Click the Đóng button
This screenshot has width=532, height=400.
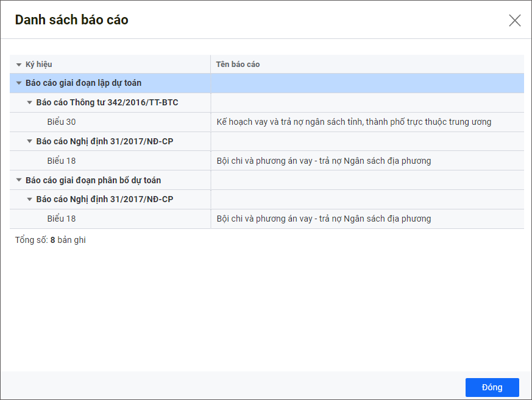click(x=492, y=388)
